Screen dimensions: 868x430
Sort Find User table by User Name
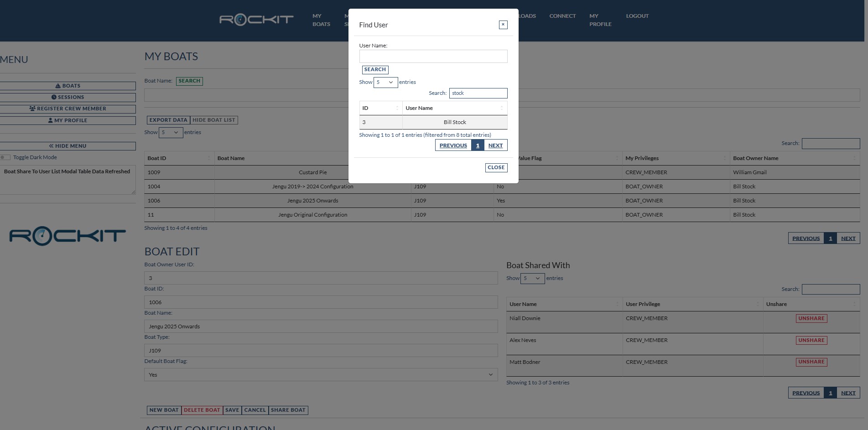click(x=454, y=108)
